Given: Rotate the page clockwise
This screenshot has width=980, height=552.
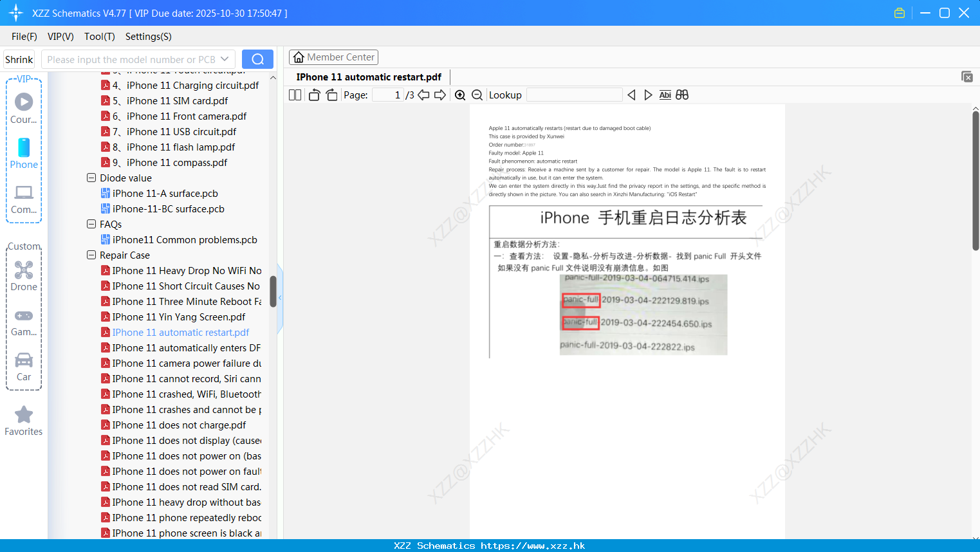Looking at the screenshot, I should (x=331, y=95).
